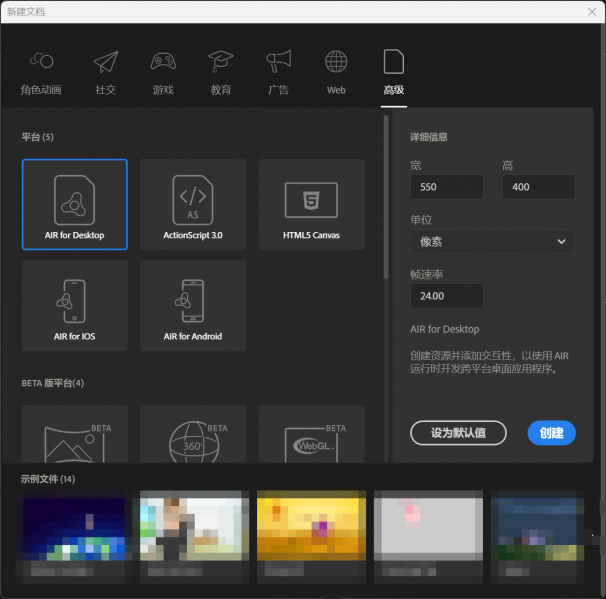Click the blue 创建 button
The width and height of the screenshot is (606, 599).
[552, 433]
